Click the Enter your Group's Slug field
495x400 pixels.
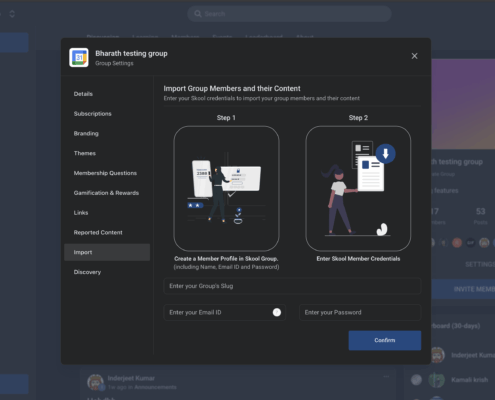pos(292,286)
